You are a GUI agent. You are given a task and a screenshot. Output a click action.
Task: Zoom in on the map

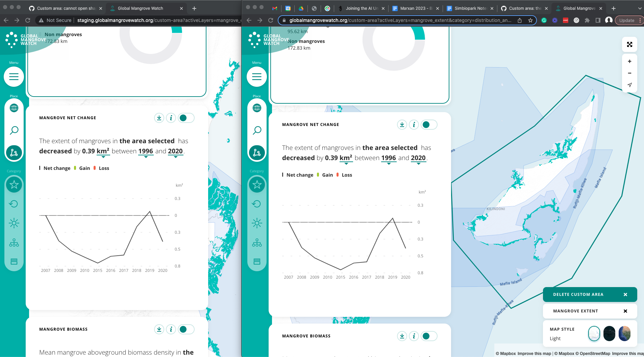click(x=629, y=61)
